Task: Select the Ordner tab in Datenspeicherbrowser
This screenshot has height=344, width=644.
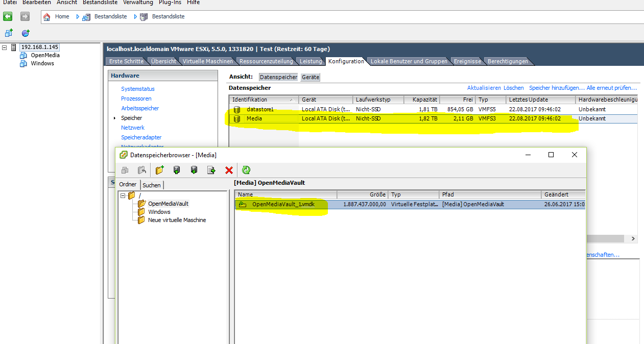Action: (128, 185)
